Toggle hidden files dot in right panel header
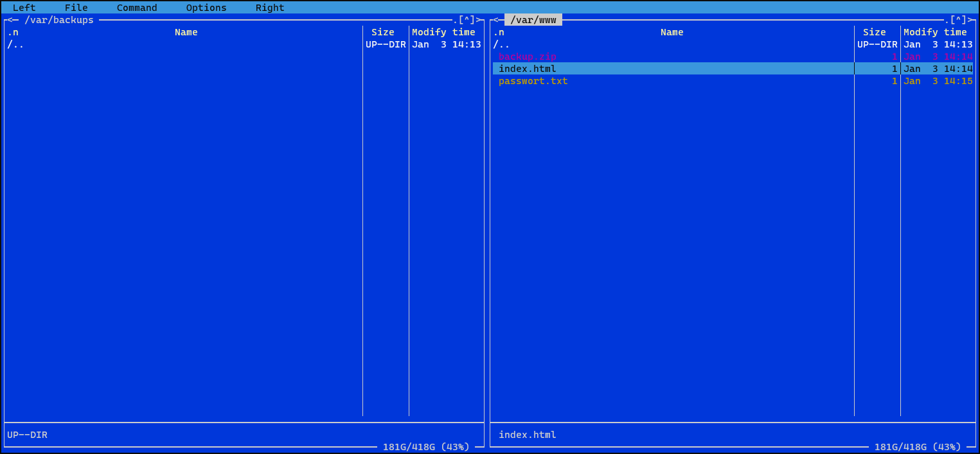 click(x=947, y=20)
